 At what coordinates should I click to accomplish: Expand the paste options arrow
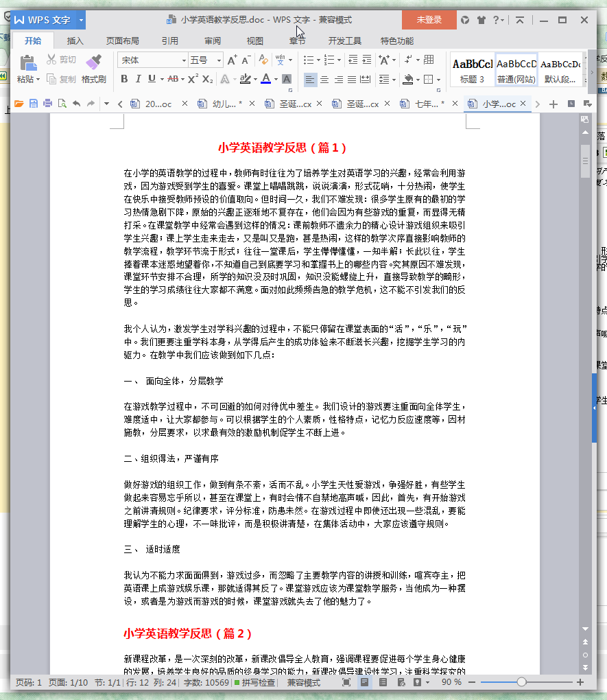38,80
